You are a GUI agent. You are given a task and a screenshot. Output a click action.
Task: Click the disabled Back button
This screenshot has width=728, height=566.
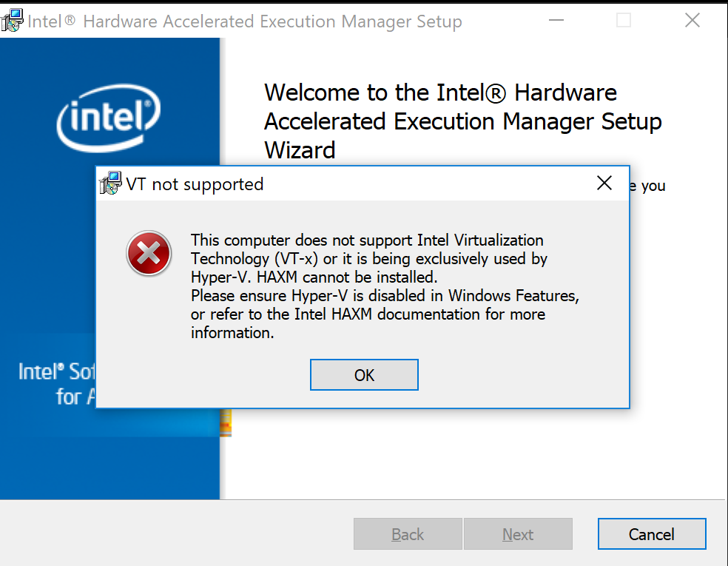coord(408,534)
